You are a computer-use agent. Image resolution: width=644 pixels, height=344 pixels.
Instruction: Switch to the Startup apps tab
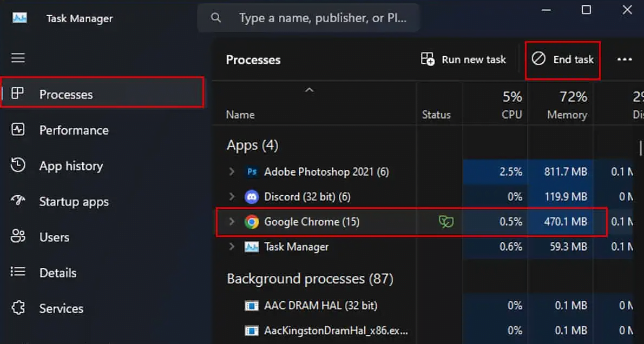tap(103, 202)
